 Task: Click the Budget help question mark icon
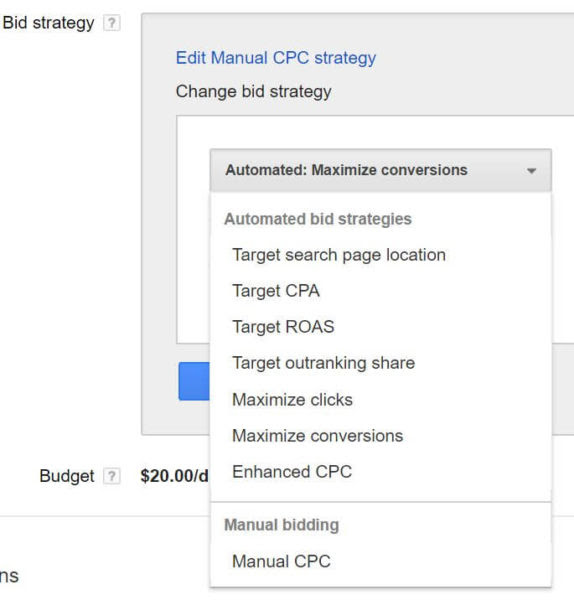click(112, 476)
